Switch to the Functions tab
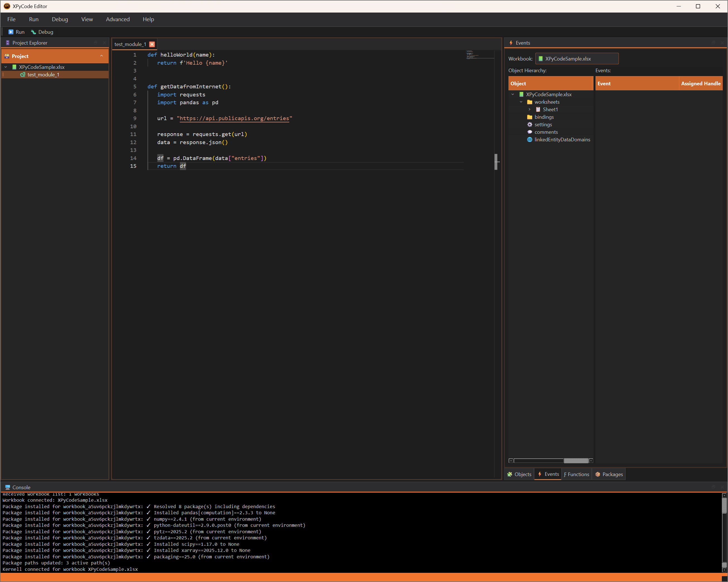Screen dimensions: 728x582 point(576,474)
